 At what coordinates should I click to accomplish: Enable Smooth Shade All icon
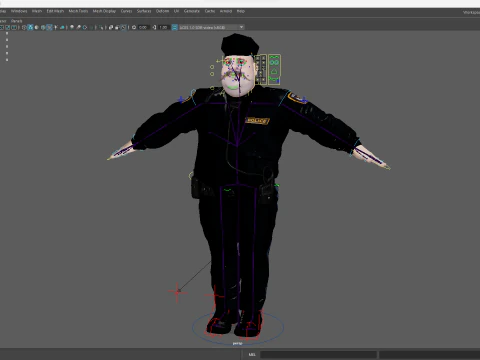[x=30, y=27]
